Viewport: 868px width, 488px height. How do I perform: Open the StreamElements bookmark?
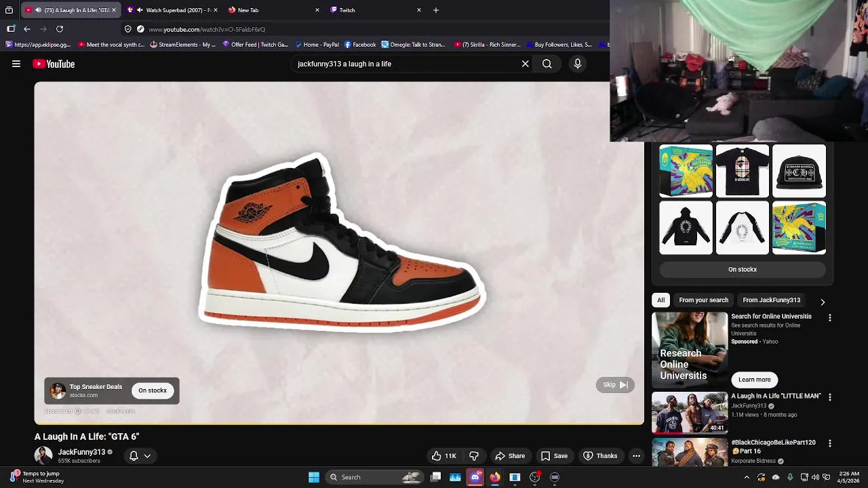[x=182, y=45]
